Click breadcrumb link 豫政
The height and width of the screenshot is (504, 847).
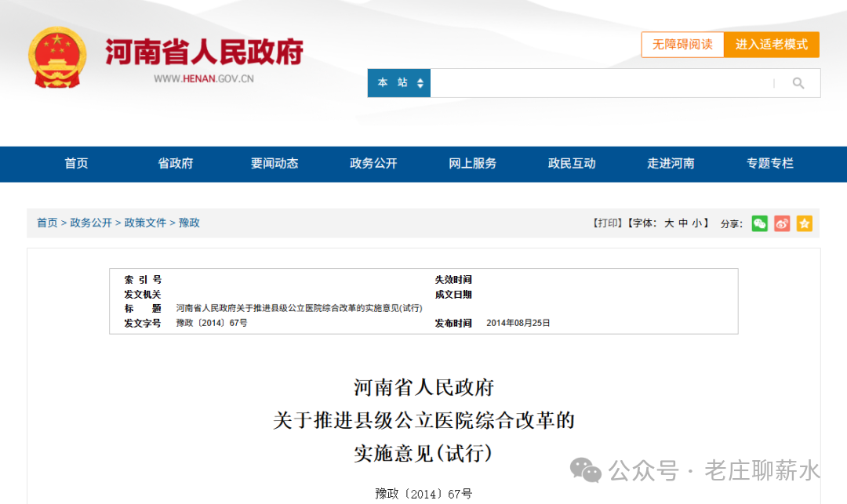tap(189, 223)
